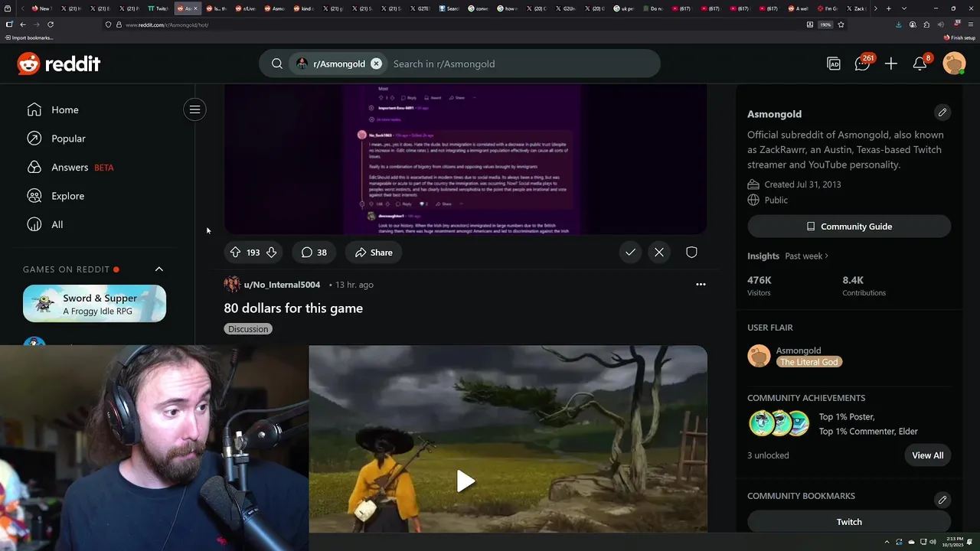
Task: Click the community achievement badges
Action: 779,423
